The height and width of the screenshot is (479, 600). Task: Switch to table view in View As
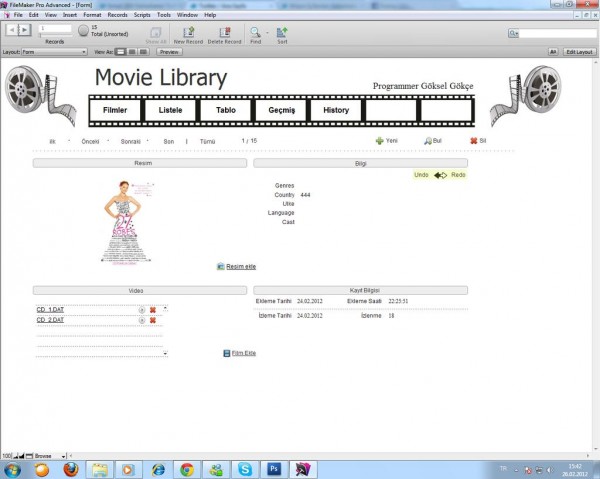[x=143, y=51]
